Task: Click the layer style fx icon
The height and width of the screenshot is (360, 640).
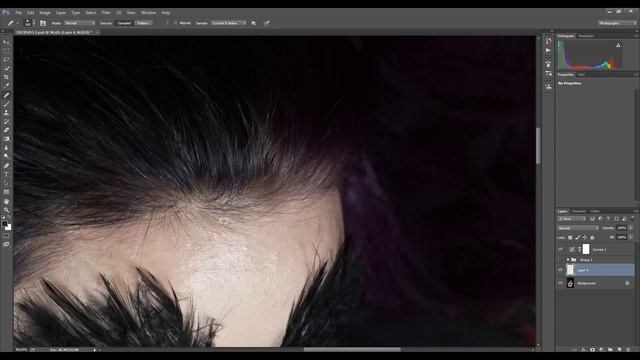Action: click(x=583, y=350)
